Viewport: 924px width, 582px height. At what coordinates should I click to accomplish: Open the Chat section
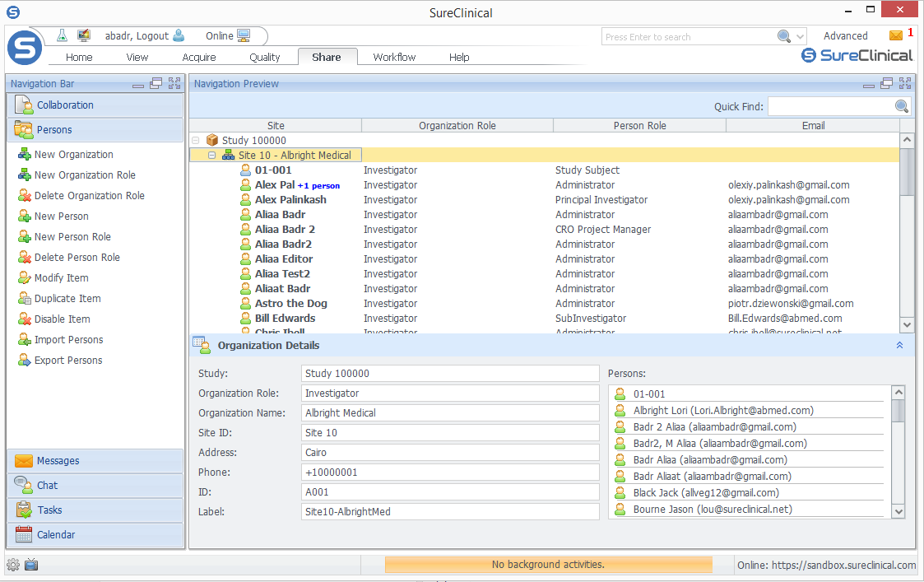tap(95, 486)
